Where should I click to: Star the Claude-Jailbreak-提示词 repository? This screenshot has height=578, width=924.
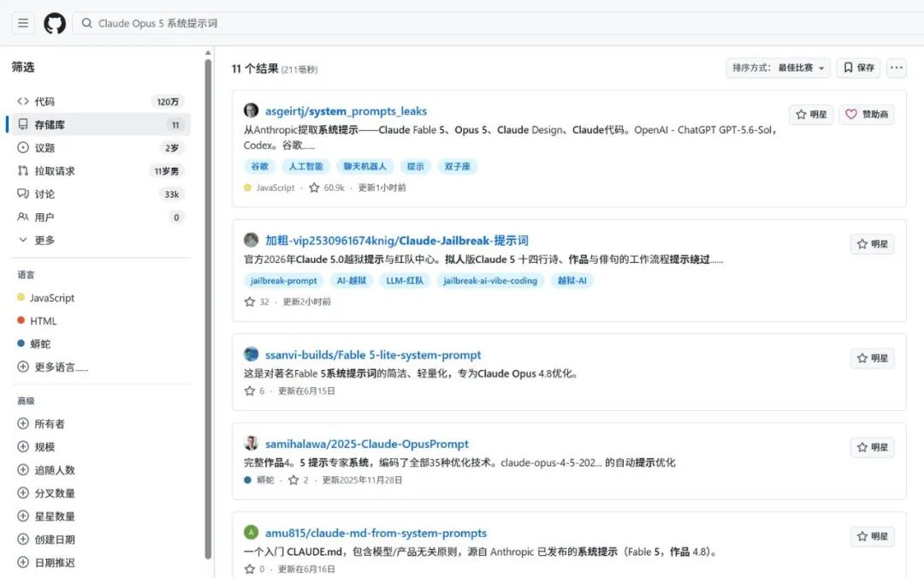pyautogui.click(x=872, y=244)
